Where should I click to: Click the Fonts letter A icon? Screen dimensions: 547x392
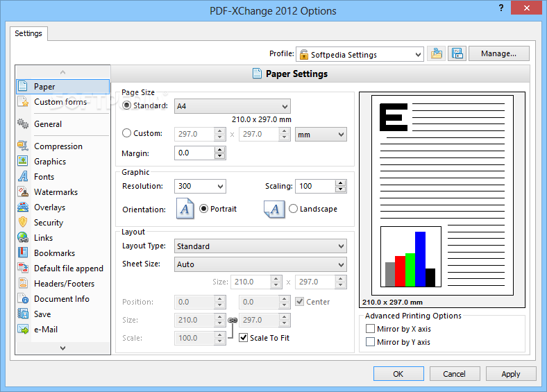[23, 176]
